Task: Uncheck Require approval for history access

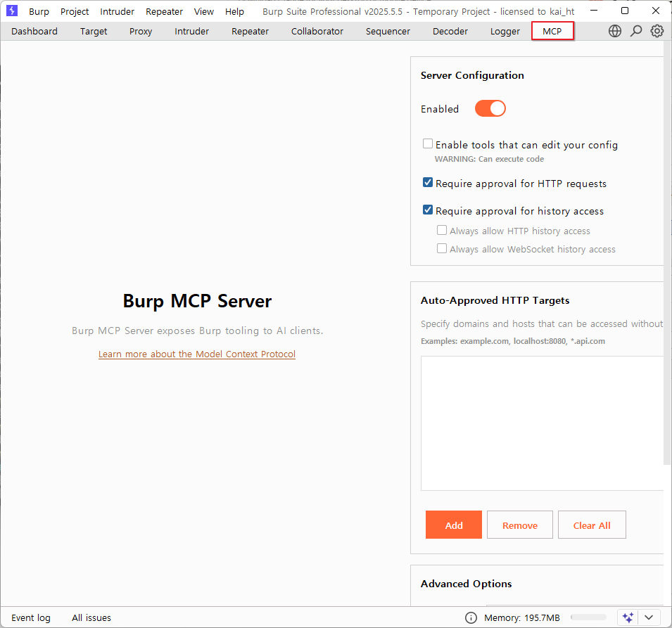Action: coord(428,210)
